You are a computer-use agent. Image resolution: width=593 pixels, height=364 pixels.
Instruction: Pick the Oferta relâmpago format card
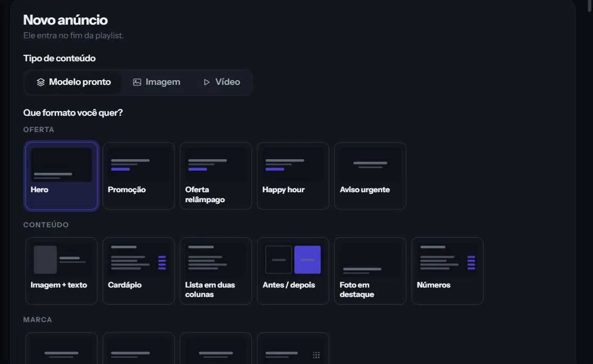[x=216, y=176]
